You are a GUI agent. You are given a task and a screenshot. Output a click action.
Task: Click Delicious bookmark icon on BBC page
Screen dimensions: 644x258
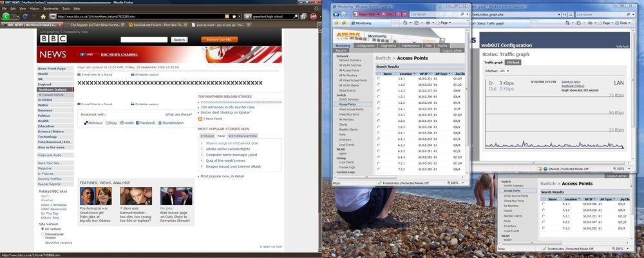[x=86, y=123]
